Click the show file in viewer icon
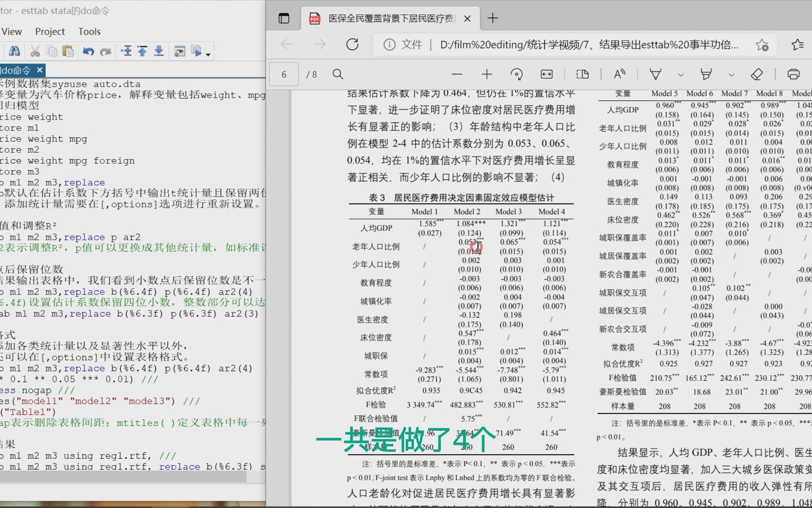812x508 pixels. (x=179, y=52)
